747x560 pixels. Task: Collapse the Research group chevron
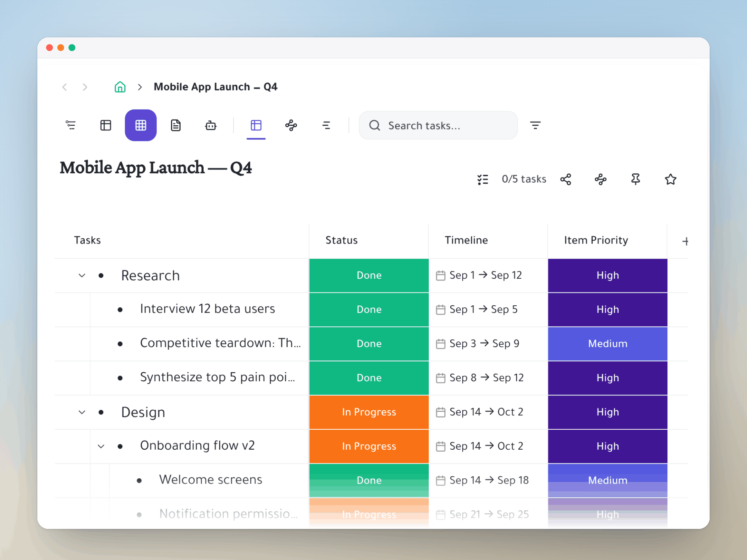click(82, 275)
